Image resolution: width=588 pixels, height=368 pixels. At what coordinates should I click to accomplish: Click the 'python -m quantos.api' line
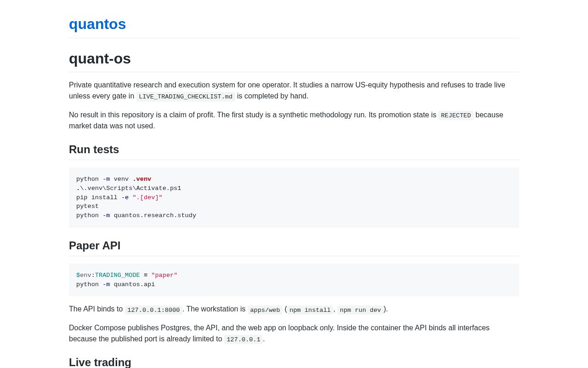[116, 285]
